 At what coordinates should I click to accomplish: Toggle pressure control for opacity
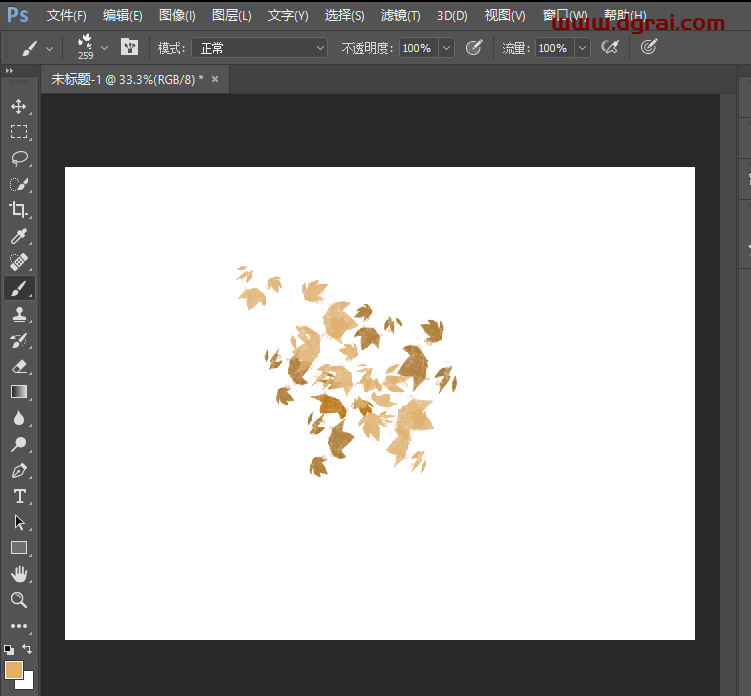(473, 47)
